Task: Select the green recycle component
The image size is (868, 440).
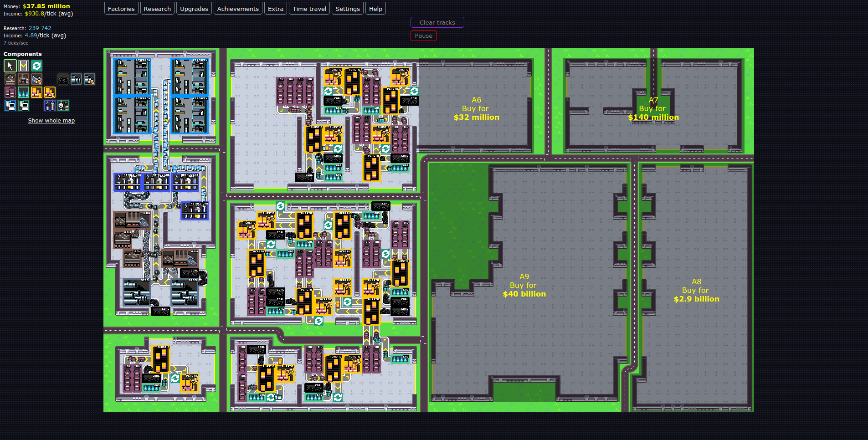Action: [36, 65]
